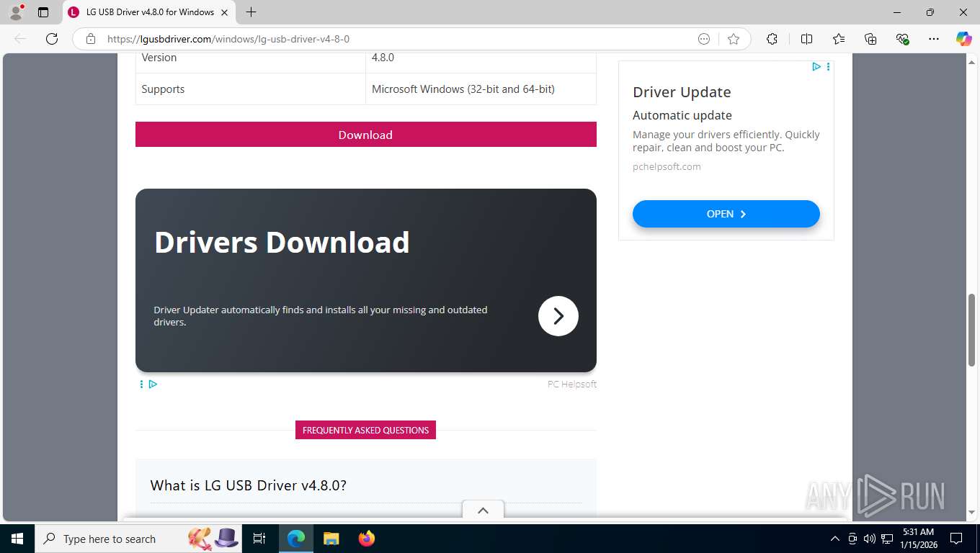Expand 'What is LG USB Driver v4.8.0?'

coord(249,485)
